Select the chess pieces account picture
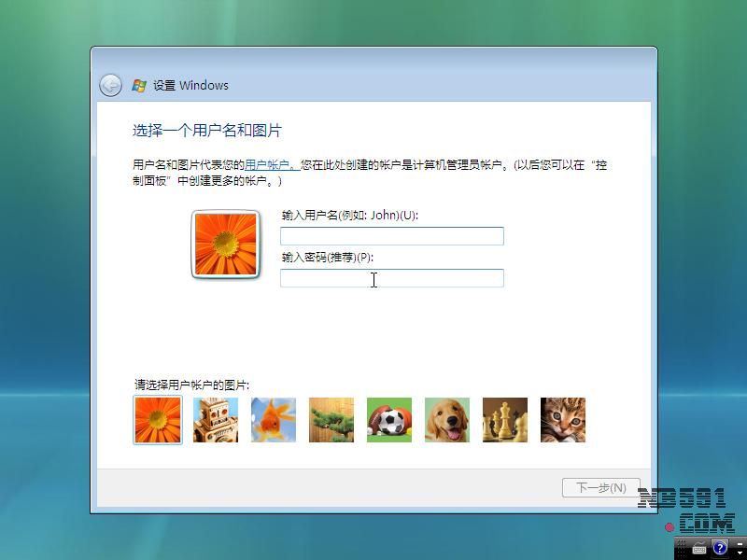Screen dimensions: 747x560 (x=505, y=420)
